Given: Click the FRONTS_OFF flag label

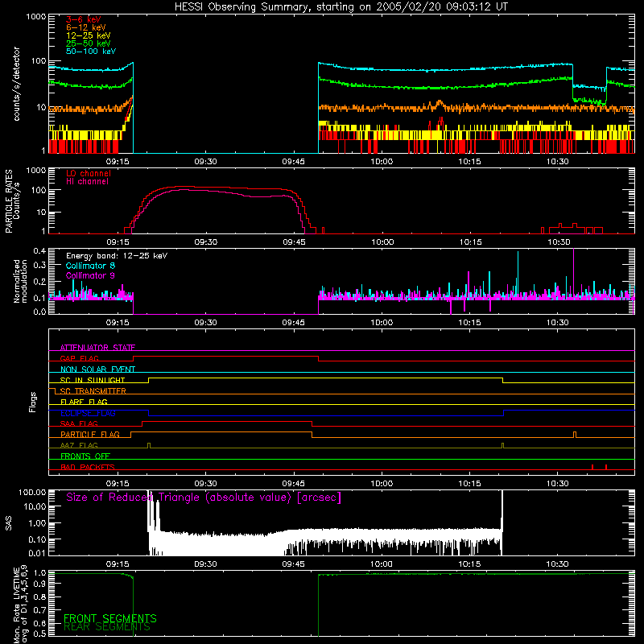Looking at the screenshot, I should 85,456.
